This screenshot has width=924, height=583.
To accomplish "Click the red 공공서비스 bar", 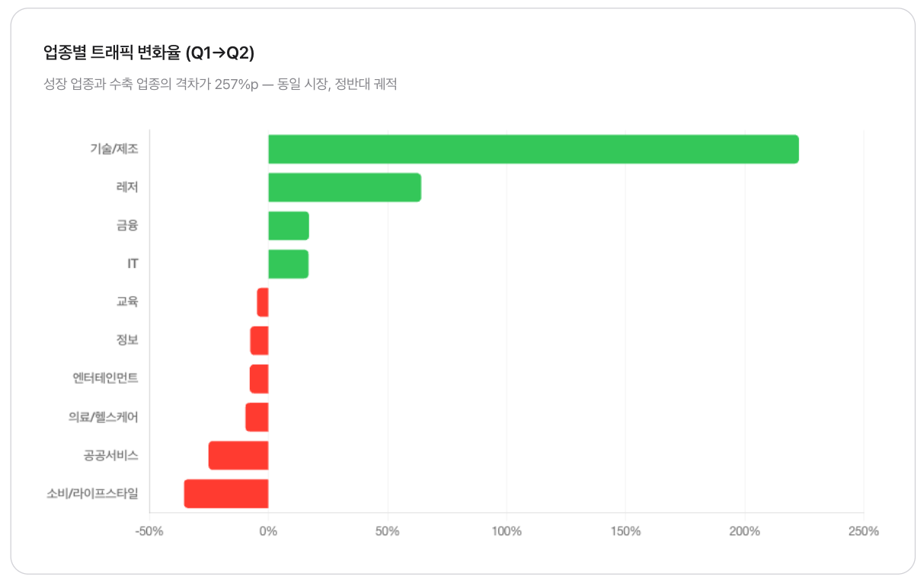I will [238, 455].
